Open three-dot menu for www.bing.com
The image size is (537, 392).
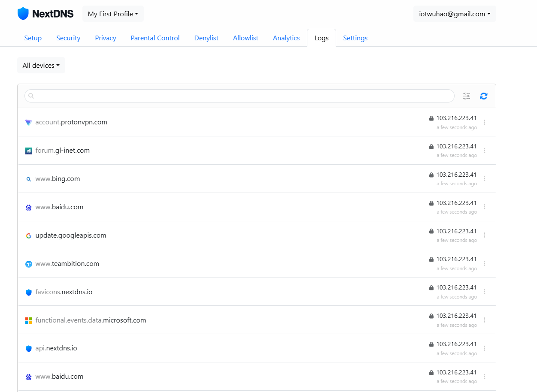[x=485, y=178]
